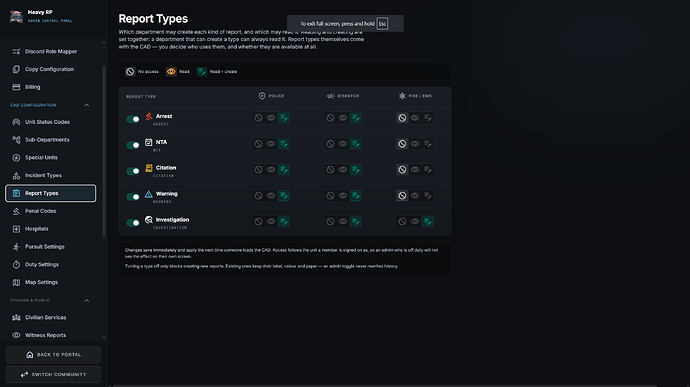The image size is (690, 387).
Task: Set NTA Fire/EMS access to read + create
Action: (428, 144)
